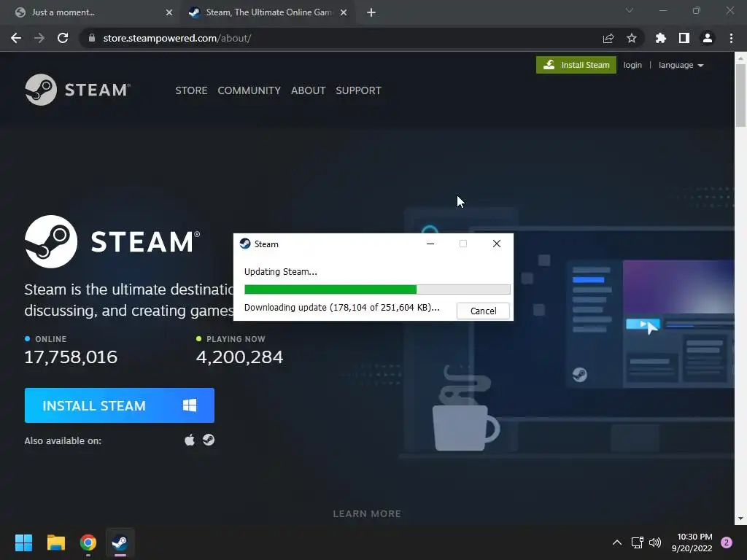747x560 pixels.
Task: Click the green Install Steam header button
Action: (x=576, y=65)
